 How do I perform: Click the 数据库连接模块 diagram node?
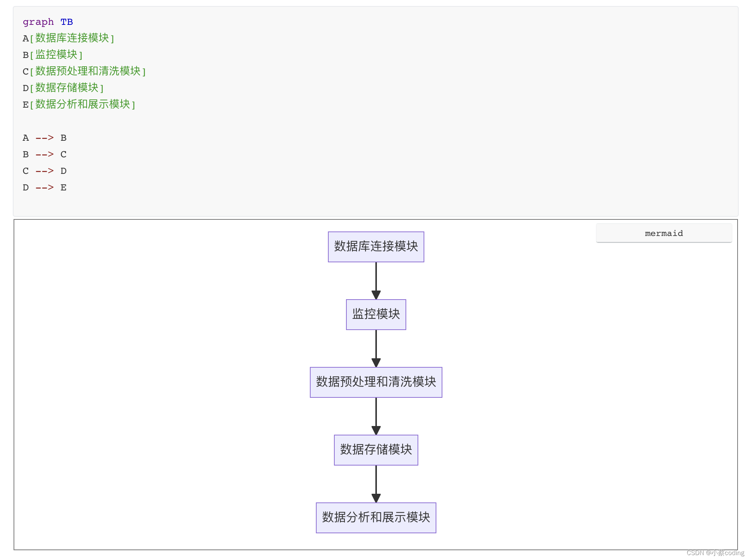(376, 247)
